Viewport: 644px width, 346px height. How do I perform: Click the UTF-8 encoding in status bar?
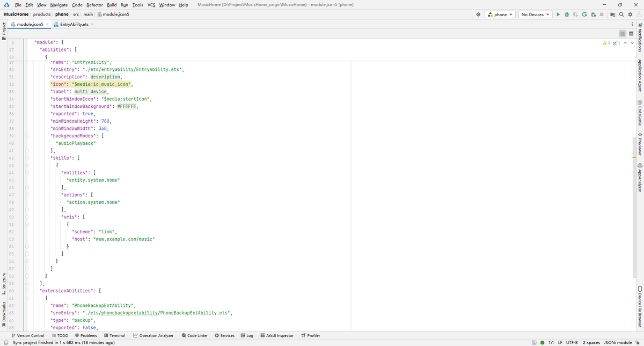(569, 342)
